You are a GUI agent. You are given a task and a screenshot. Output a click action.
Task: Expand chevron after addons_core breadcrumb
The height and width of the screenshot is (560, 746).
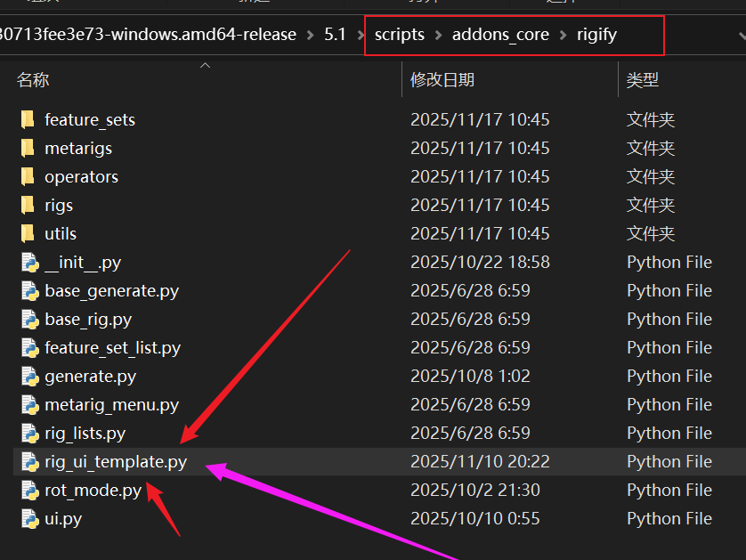pos(564,35)
